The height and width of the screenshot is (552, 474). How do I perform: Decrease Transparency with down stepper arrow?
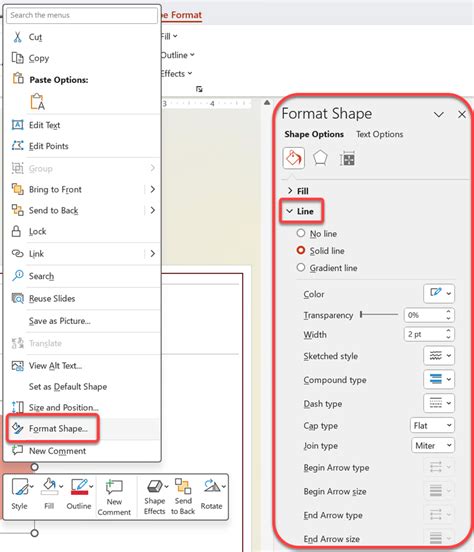point(448,318)
